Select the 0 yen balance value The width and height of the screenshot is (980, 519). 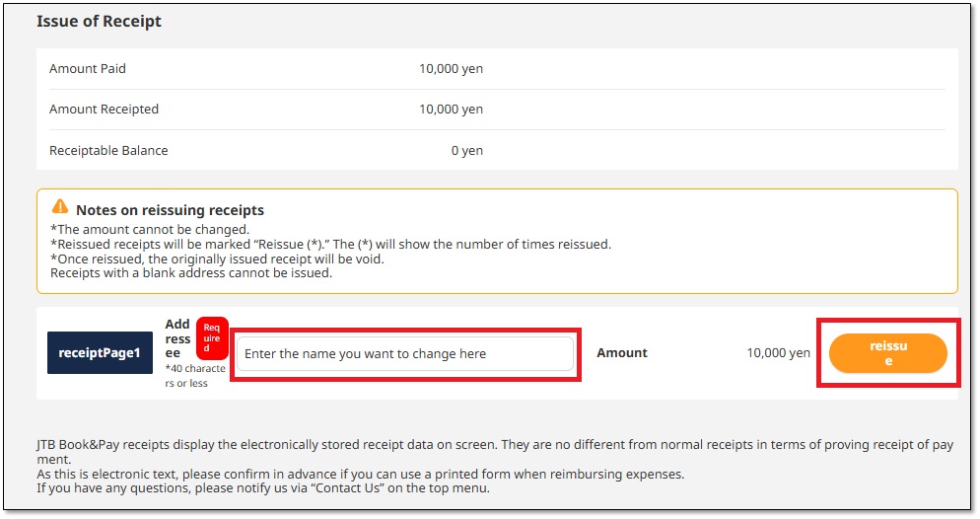[466, 151]
